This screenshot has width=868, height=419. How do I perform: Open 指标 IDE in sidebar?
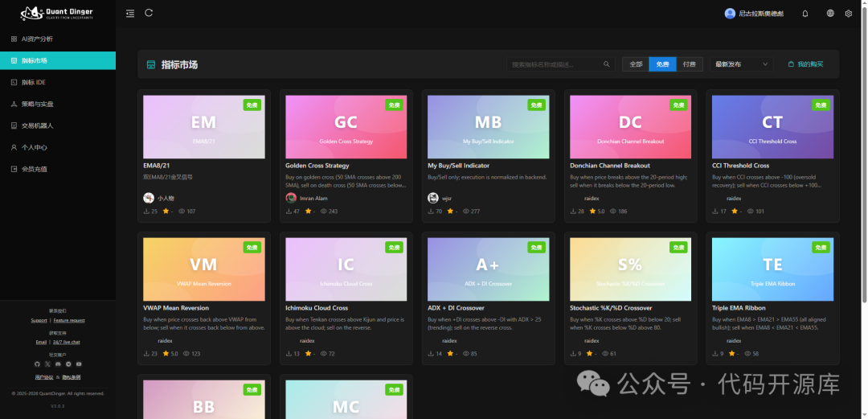click(x=58, y=82)
